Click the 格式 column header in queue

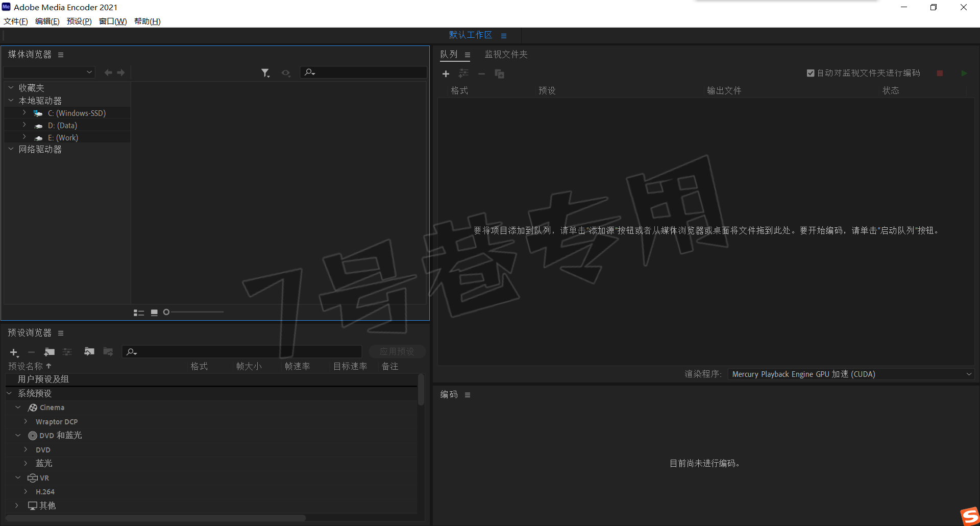[x=459, y=91]
